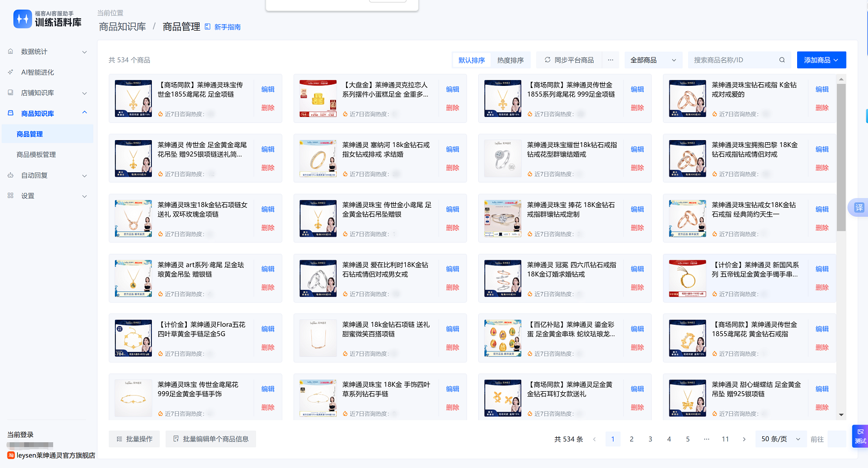The image size is (868, 468).
Task: Click the AI智能进化 sparkle icon
Action: point(11,72)
